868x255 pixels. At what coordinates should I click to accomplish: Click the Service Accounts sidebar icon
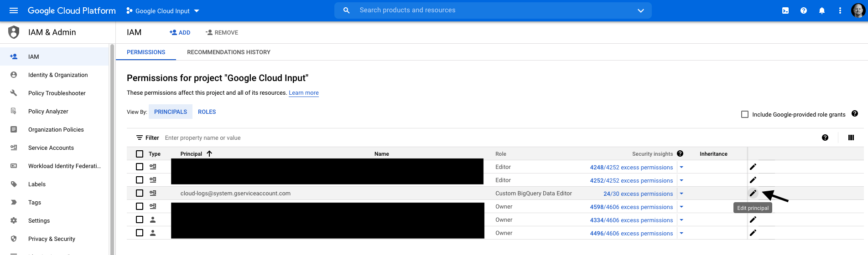coord(14,148)
